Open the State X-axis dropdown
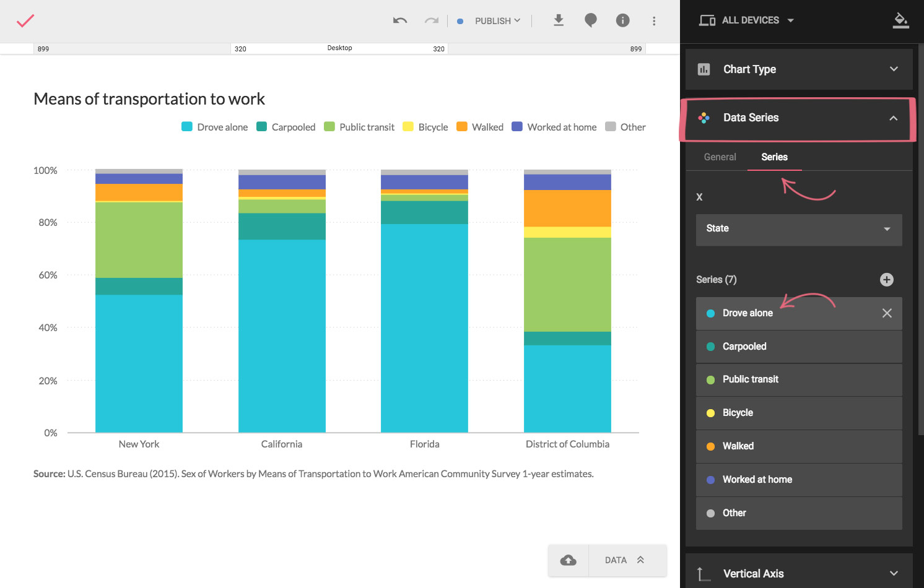Viewport: 924px width, 588px height. (798, 229)
